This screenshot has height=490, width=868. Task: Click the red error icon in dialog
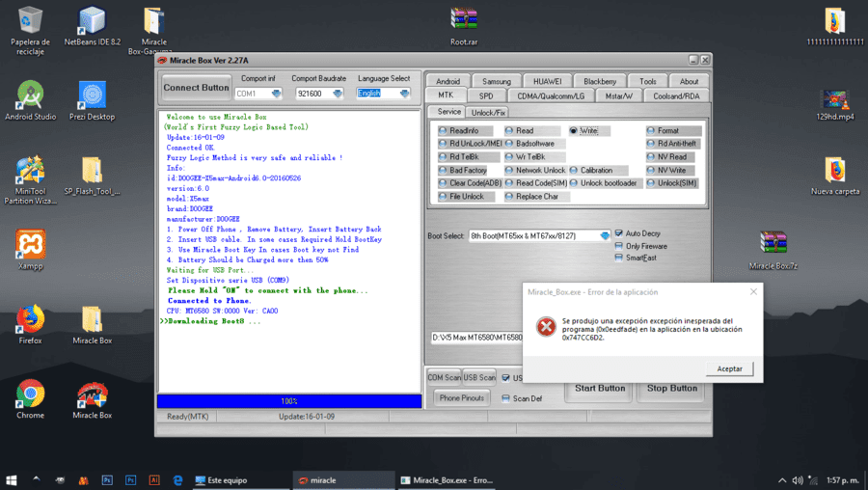click(546, 327)
